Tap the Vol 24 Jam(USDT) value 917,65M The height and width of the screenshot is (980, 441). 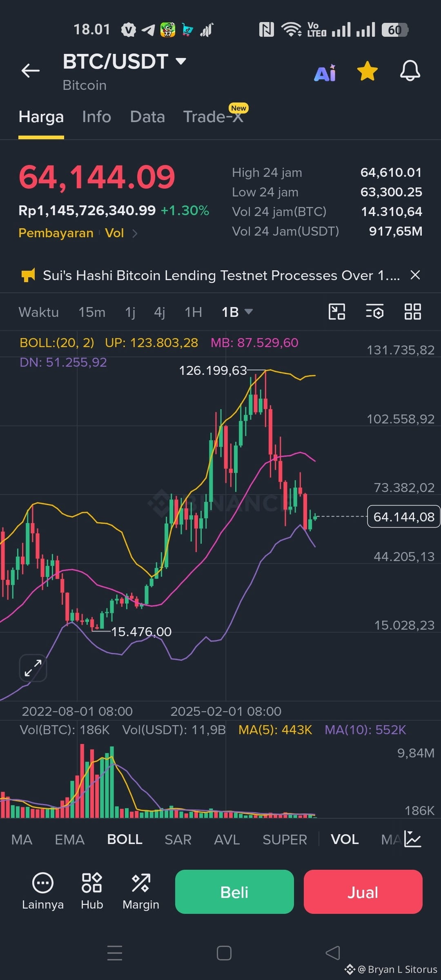pos(396,231)
